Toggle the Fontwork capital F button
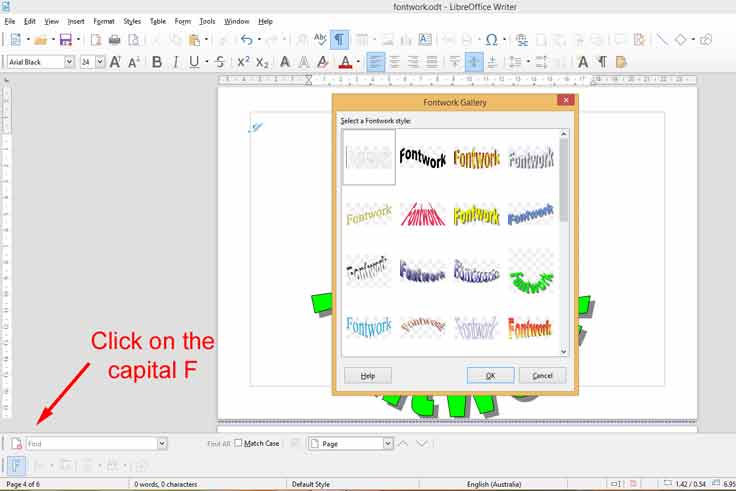The height and width of the screenshot is (491, 736). point(16,466)
